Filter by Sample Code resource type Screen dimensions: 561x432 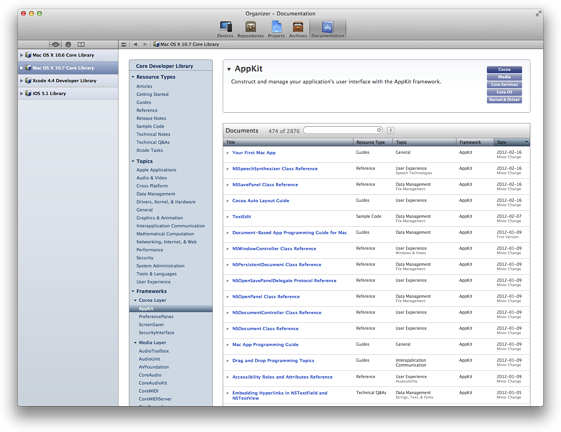[150, 126]
